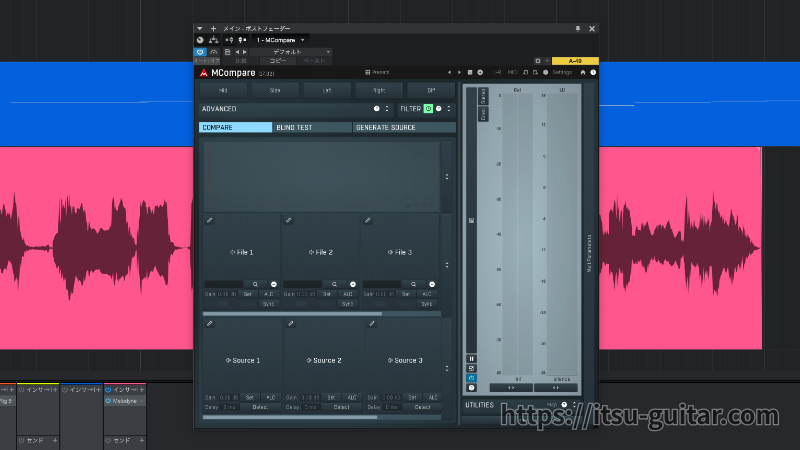Click the round remove icon under File 2
The image size is (800, 450).
point(353,284)
